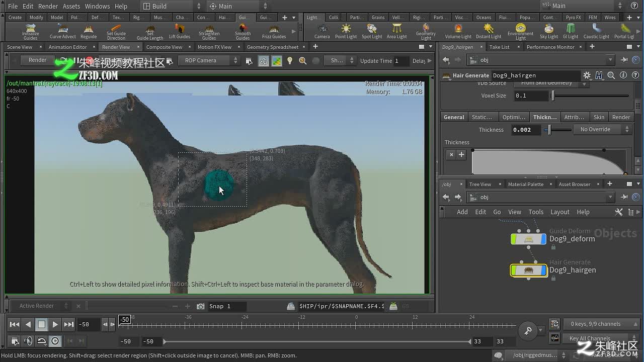Screen dimensions: 644x362
Task: Select the Frizz Guides shelf tool
Action: pyautogui.click(x=274, y=32)
